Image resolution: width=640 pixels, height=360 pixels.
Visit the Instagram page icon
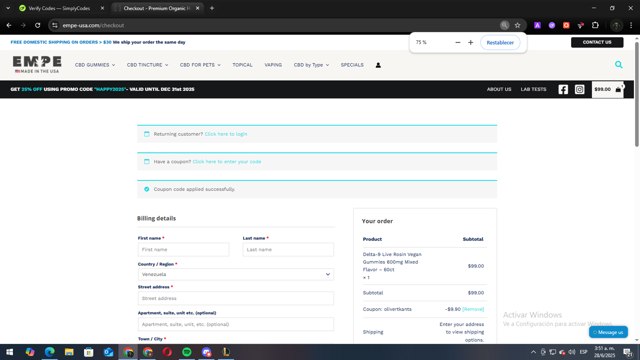tap(579, 89)
